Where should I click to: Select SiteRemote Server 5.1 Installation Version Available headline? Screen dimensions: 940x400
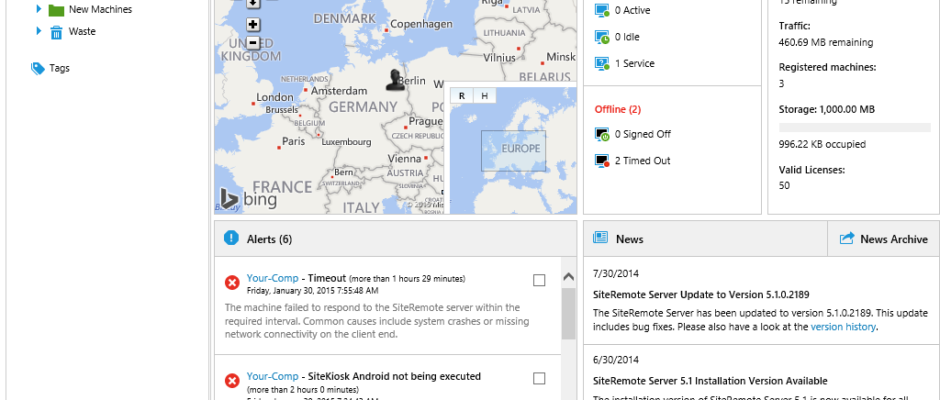pos(710,381)
